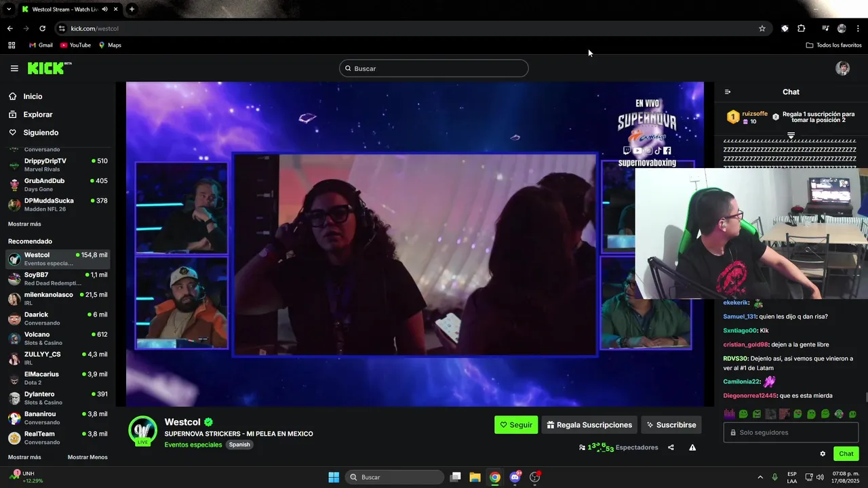Click username Diegonorrea12445 in chat
The width and height of the screenshot is (868, 488).
coord(749,396)
